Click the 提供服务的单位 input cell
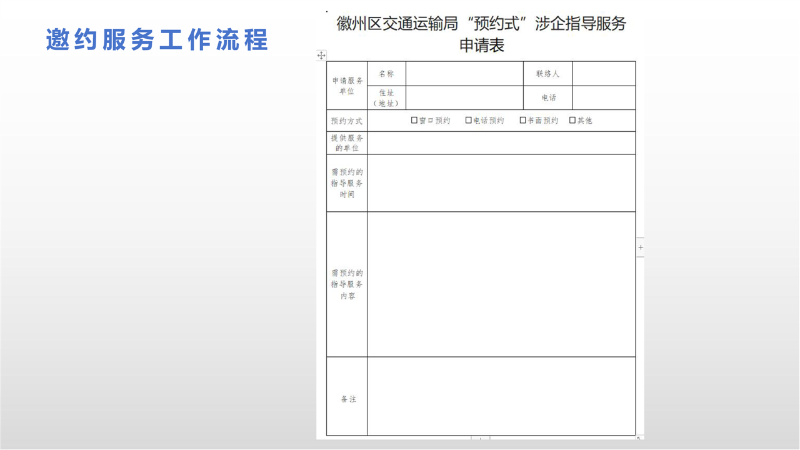This screenshot has height=450, width=800. tap(500, 143)
